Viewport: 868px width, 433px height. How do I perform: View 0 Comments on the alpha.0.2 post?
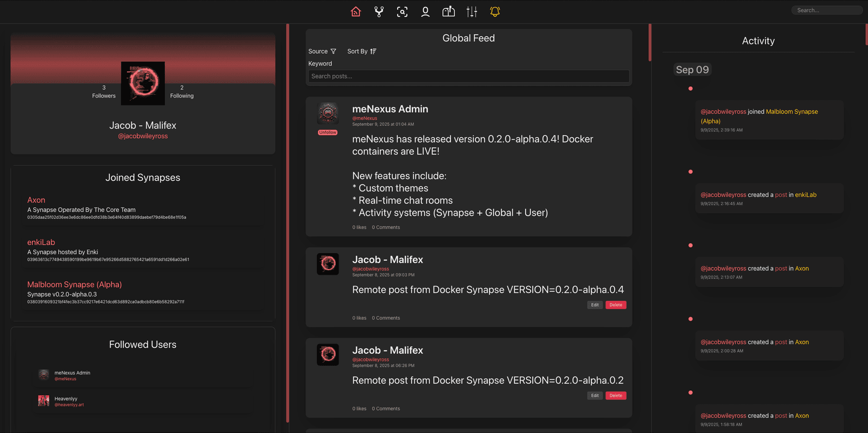point(386,409)
